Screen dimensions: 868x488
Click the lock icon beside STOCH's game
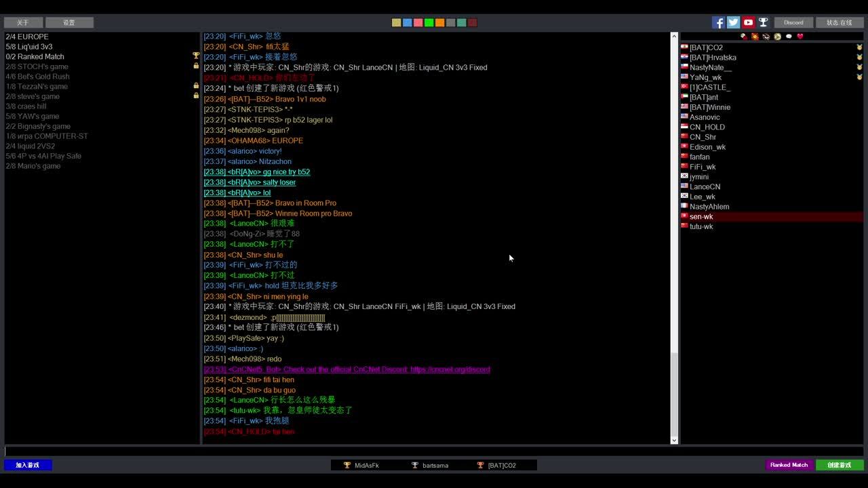pos(196,66)
